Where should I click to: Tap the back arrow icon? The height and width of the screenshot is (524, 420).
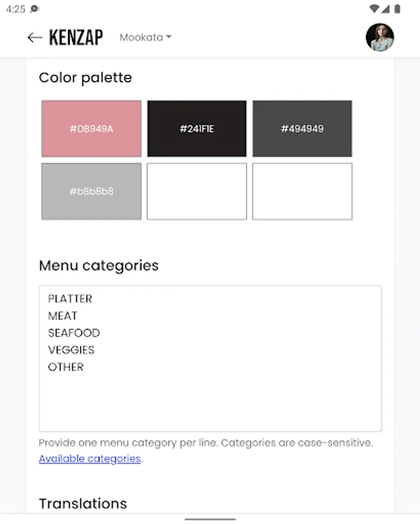coord(35,37)
